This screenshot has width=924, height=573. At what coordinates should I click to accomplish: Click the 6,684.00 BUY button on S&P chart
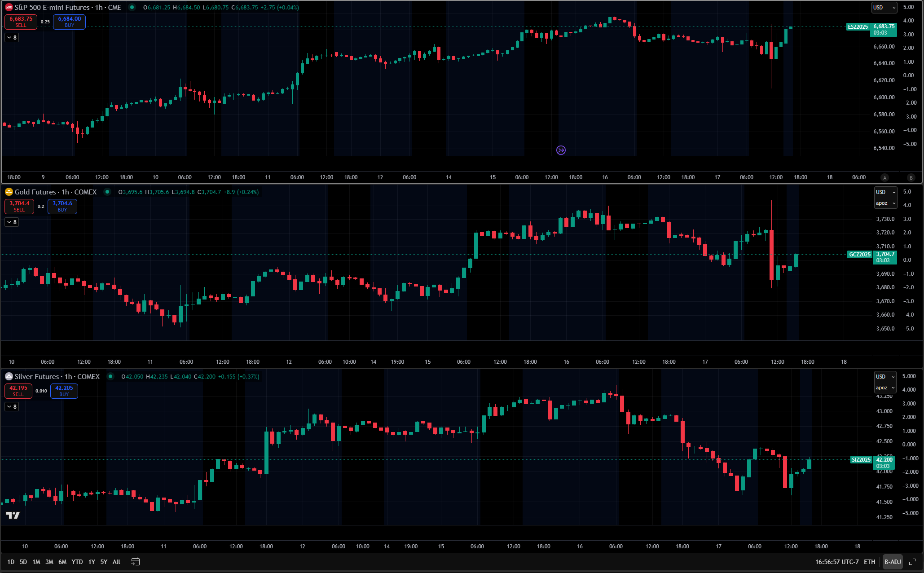tap(69, 22)
